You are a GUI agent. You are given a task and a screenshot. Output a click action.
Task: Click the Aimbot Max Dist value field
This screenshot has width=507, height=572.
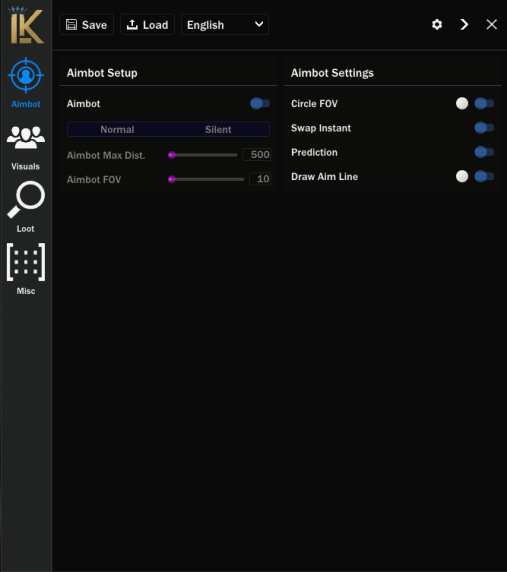[257, 155]
